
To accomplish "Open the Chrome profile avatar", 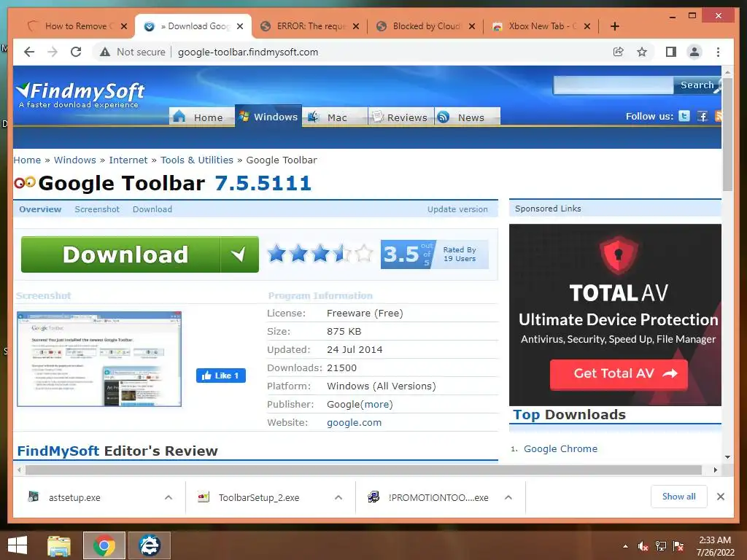I will tap(694, 52).
